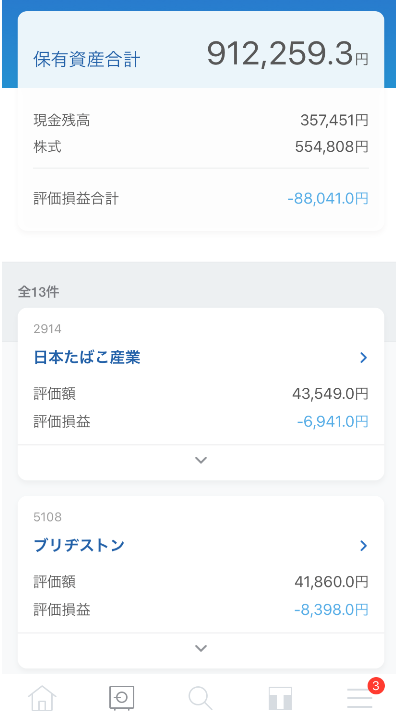Viewport: 396px width, 725px height.
Task: Open 日本たばこ産業 details via right chevron
Action: point(364,357)
